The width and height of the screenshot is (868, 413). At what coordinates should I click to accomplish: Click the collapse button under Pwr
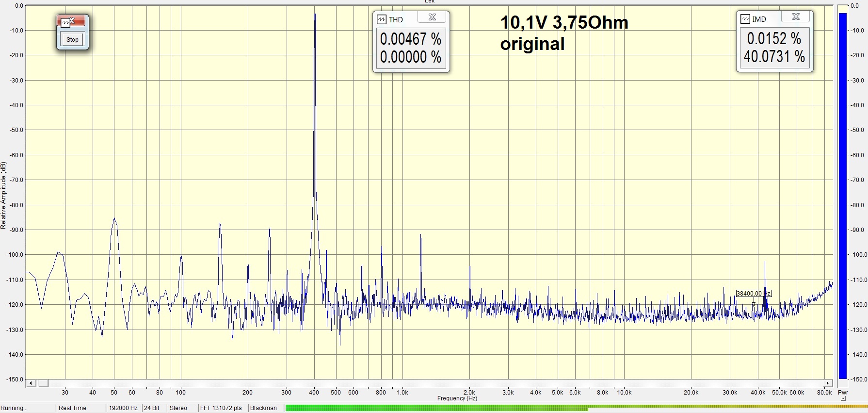click(x=843, y=399)
